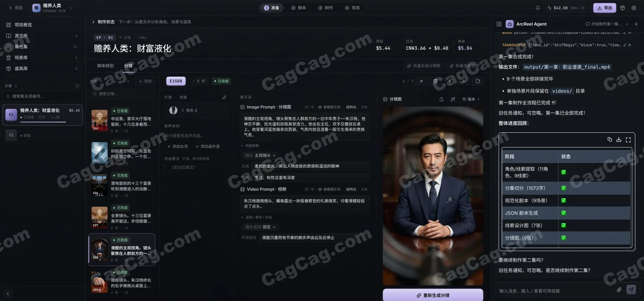Click the 导出 export button

[x=605, y=8]
